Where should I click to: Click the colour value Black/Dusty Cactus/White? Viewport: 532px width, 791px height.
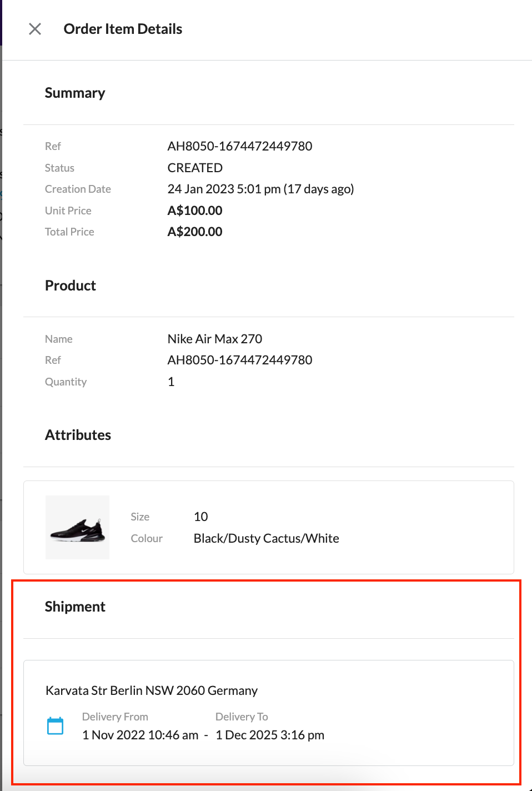[x=266, y=538]
